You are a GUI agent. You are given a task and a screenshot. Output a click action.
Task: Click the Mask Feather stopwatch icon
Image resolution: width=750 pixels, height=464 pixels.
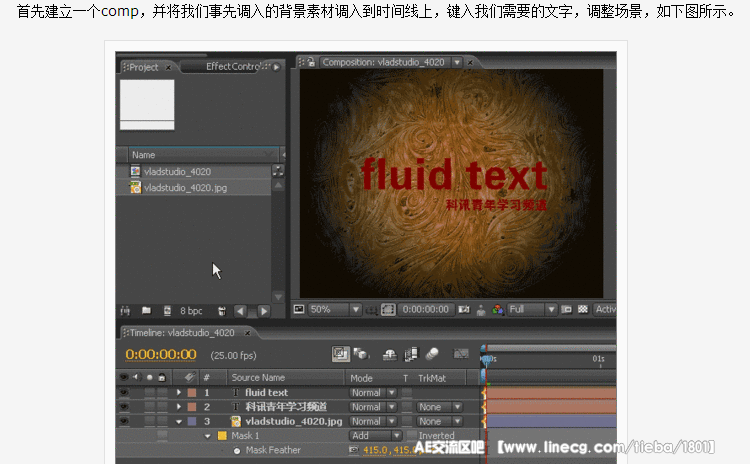coord(236,451)
